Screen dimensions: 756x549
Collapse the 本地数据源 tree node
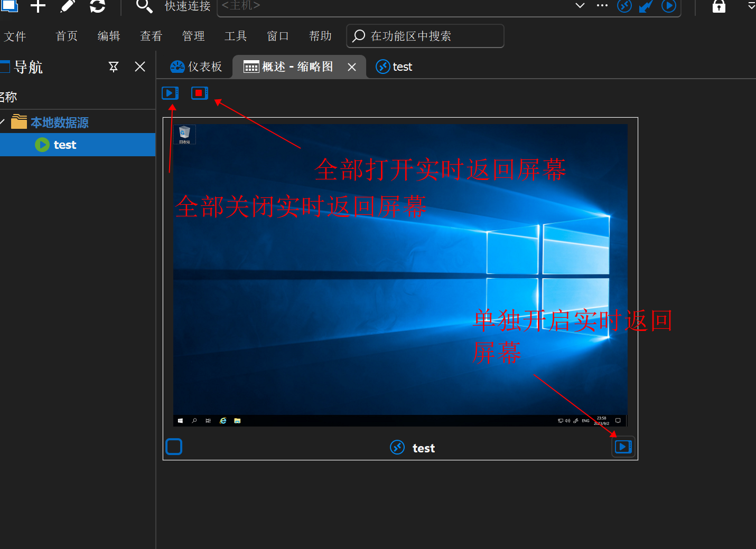point(3,122)
